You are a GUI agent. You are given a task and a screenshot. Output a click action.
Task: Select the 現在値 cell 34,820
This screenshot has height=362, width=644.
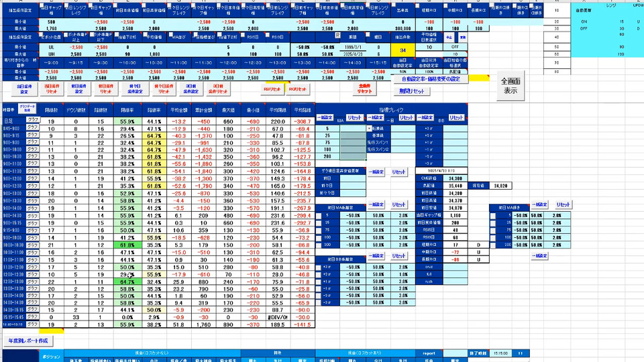coord(500,186)
